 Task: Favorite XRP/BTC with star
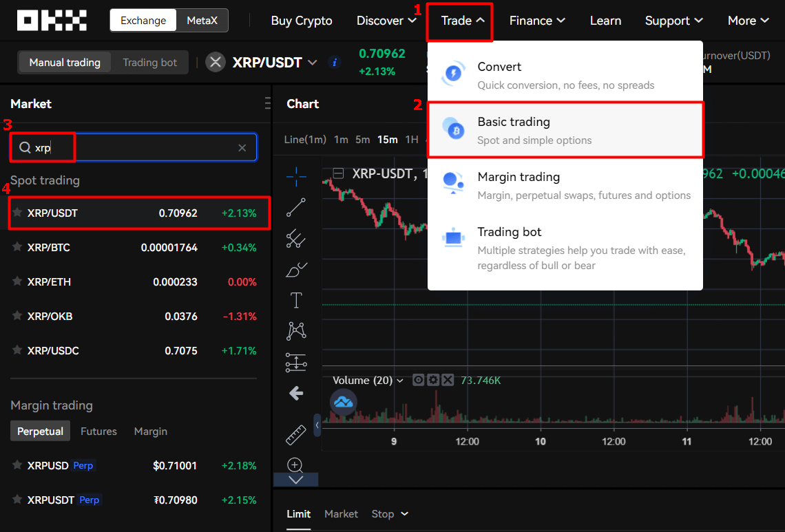[x=17, y=247]
